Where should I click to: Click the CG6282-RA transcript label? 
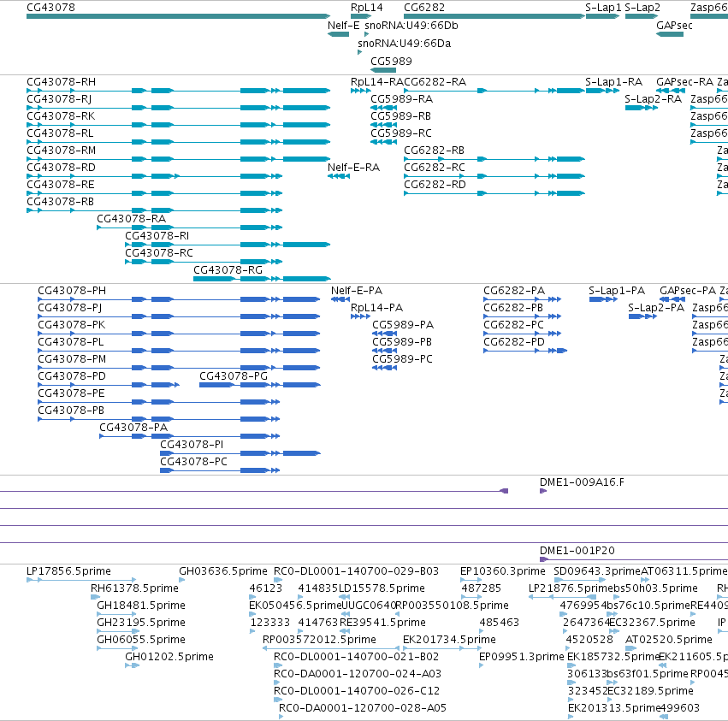click(435, 82)
